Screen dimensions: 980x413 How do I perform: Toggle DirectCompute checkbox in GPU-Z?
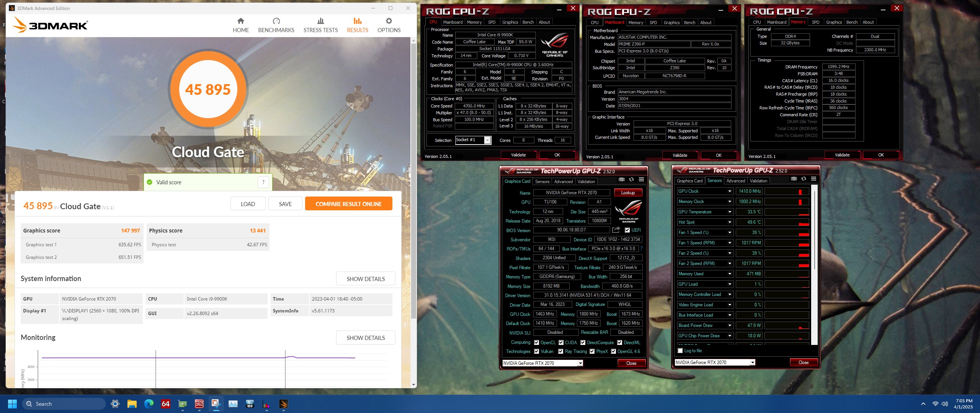583,343
